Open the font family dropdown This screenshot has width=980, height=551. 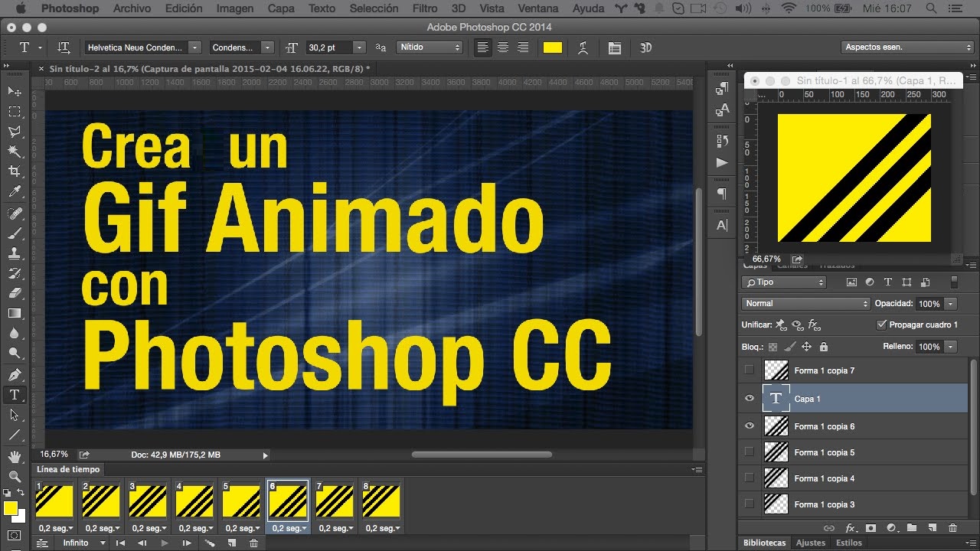[195, 47]
